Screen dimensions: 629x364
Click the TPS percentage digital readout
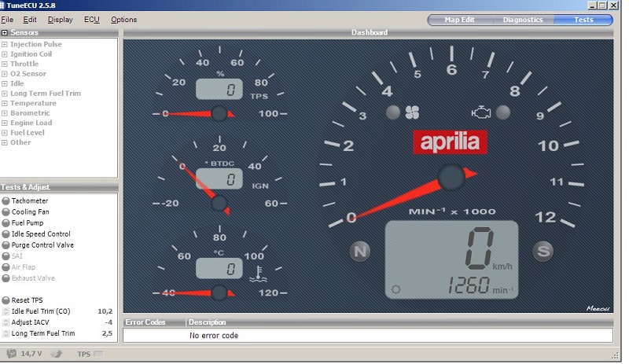(219, 89)
